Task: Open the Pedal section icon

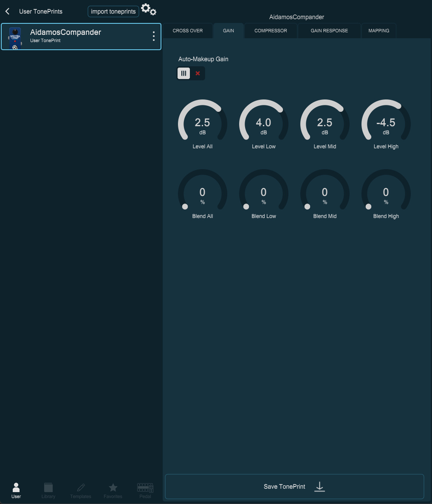Action: click(x=145, y=490)
